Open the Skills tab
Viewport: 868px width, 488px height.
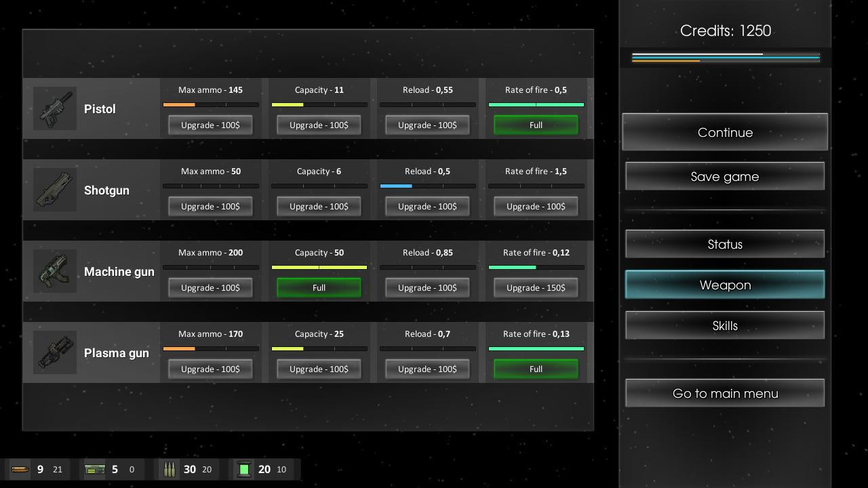coord(725,325)
